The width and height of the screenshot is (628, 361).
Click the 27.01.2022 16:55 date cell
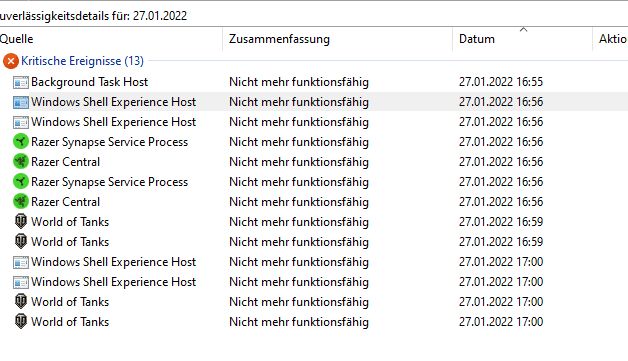click(501, 82)
